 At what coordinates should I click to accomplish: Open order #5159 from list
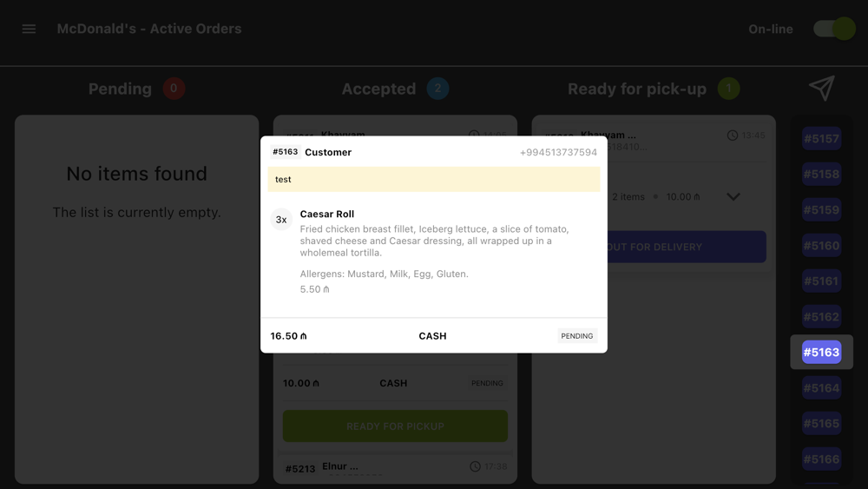pos(821,210)
